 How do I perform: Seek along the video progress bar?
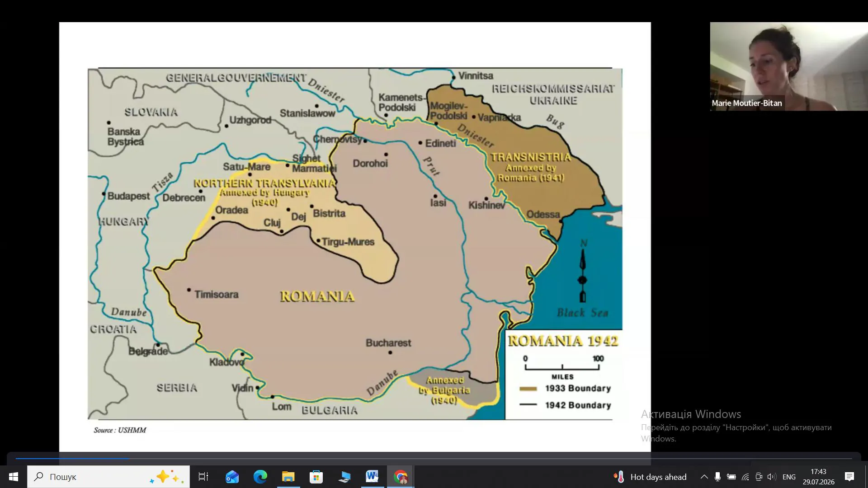tap(434, 459)
